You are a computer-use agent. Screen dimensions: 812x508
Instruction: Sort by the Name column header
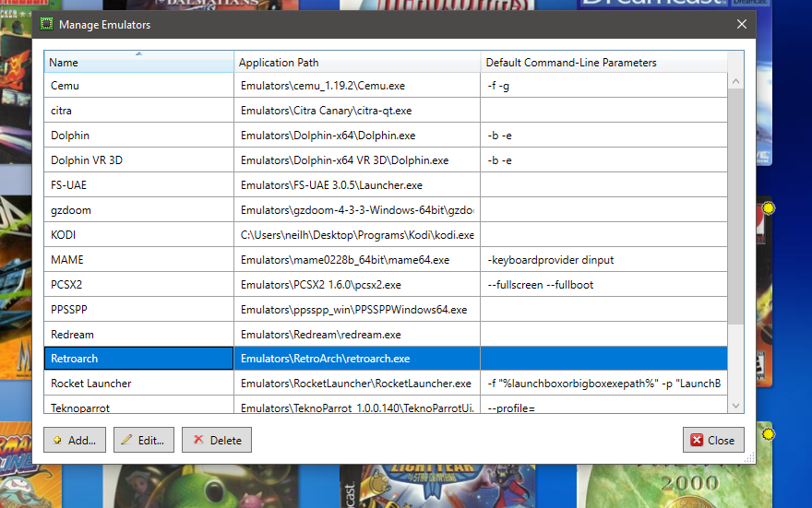pyautogui.click(x=138, y=62)
